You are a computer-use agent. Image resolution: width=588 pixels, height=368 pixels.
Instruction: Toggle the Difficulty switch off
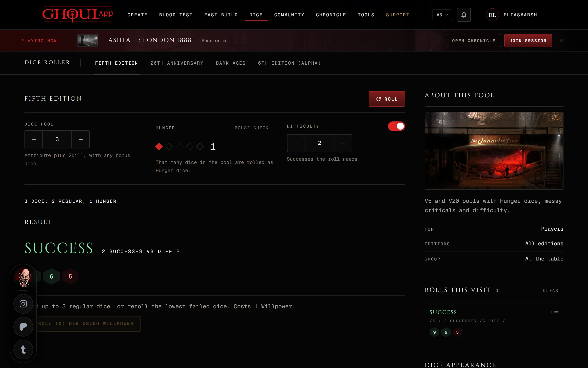396,126
